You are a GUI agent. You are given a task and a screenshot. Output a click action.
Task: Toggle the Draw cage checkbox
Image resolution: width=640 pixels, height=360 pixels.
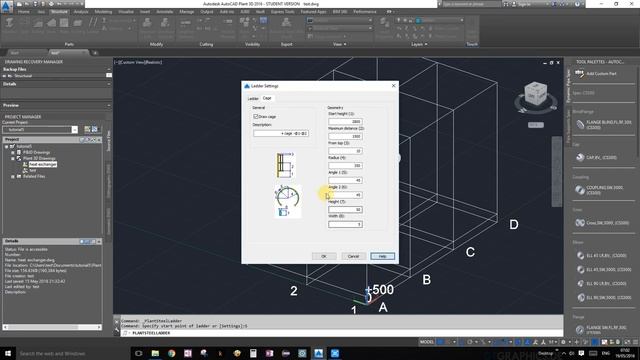point(256,117)
